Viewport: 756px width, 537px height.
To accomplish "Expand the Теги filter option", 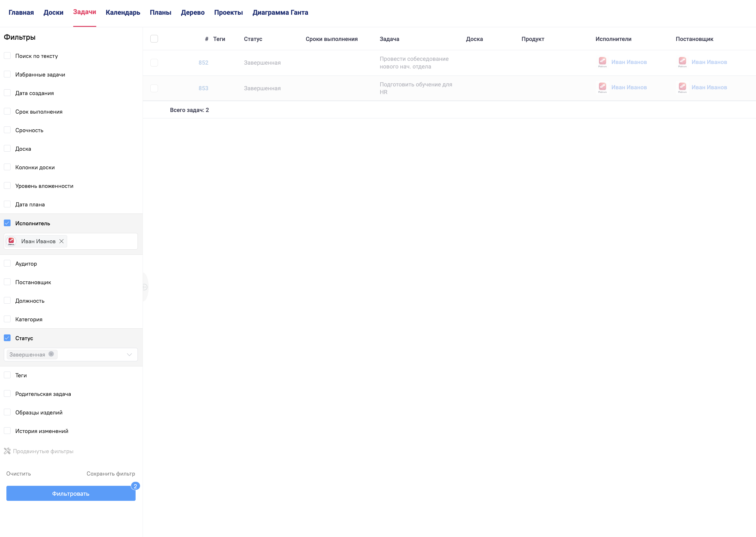I will coord(7,375).
